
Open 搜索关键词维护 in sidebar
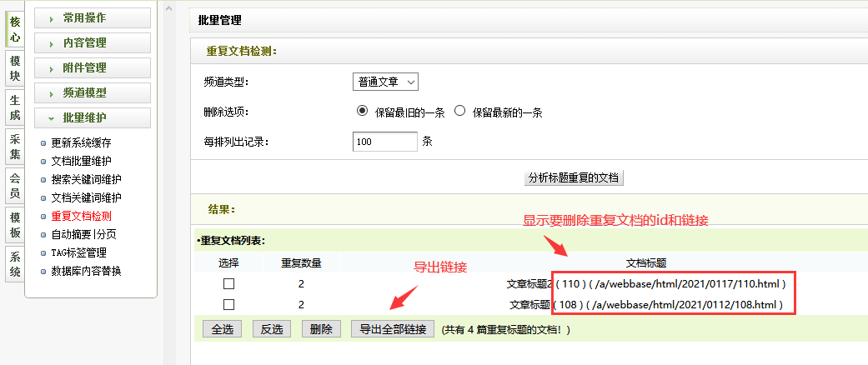pyautogui.click(x=87, y=179)
